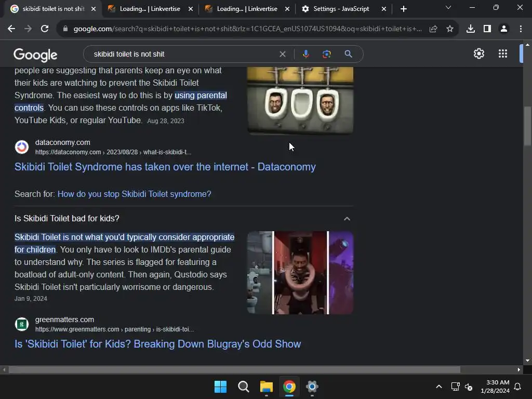Close the second Linkvertise tab

(x=287, y=9)
